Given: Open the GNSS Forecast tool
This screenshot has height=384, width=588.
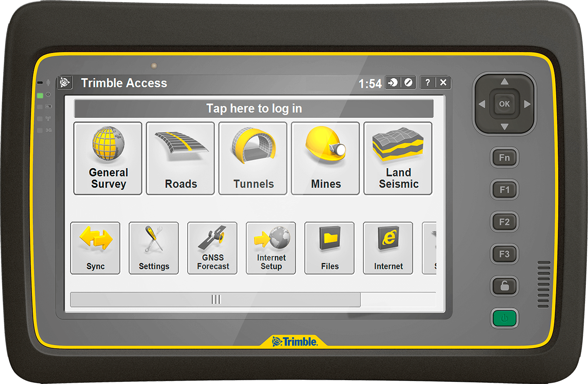Looking at the screenshot, I should coord(212,248).
